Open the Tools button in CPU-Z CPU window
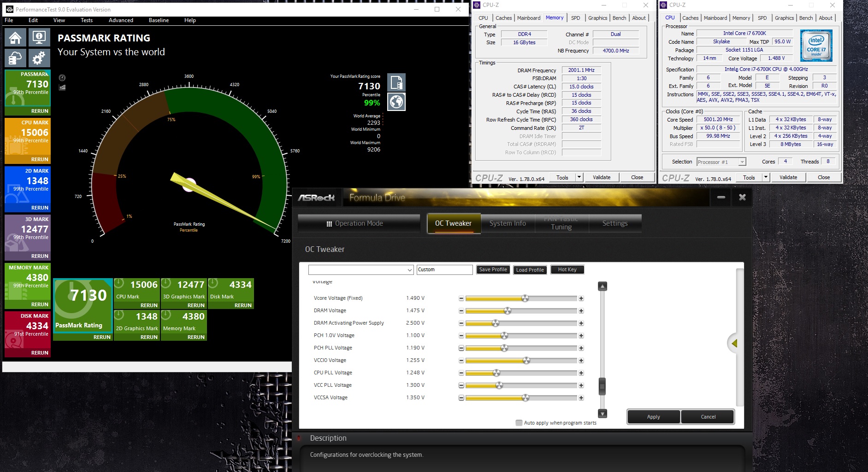The width and height of the screenshot is (868, 472). (x=749, y=177)
